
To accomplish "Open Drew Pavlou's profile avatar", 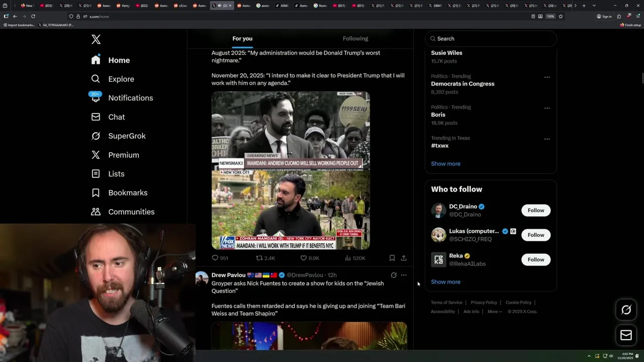I will point(202,279).
